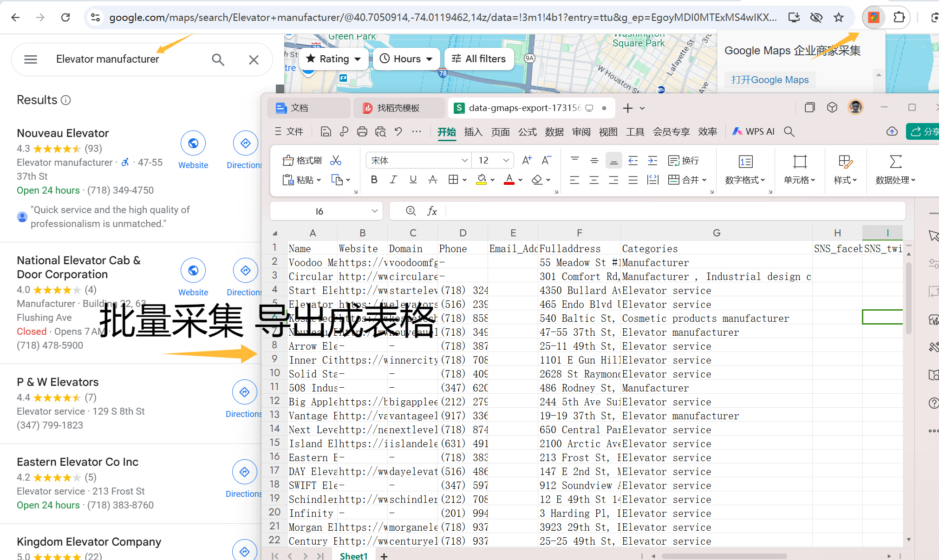Switch to the 插入 ribbon tab
The width and height of the screenshot is (939, 560).
tap(473, 132)
